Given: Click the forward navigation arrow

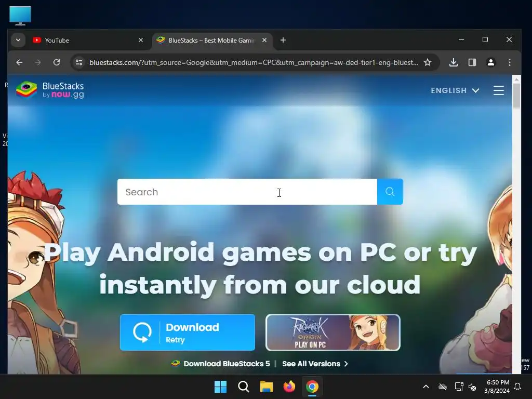Looking at the screenshot, I should pyautogui.click(x=37, y=62).
